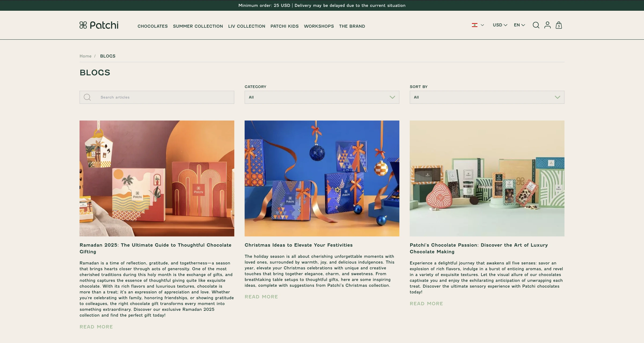Open the Summer Collection menu
The image size is (644, 343).
pyautogui.click(x=198, y=26)
